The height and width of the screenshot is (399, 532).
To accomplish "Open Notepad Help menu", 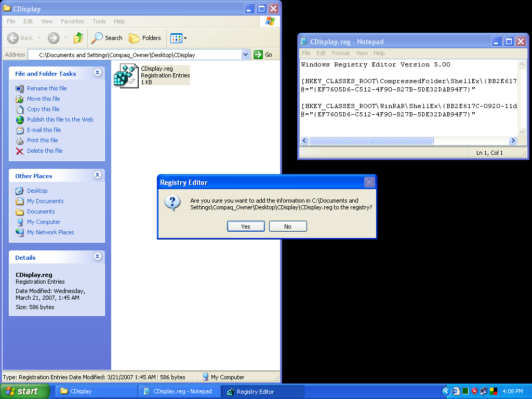I will click(379, 54).
